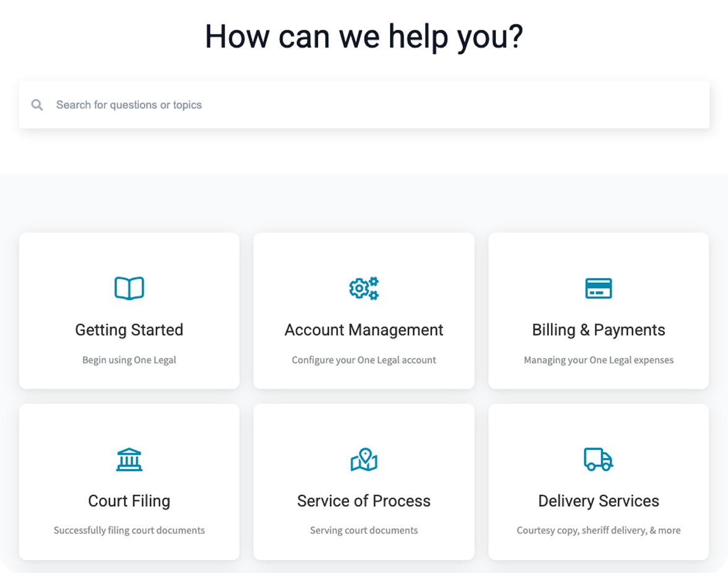Viewport: 728px width, 573px height.
Task: Click the credit card icon for Billing
Action: tap(599, 288)
